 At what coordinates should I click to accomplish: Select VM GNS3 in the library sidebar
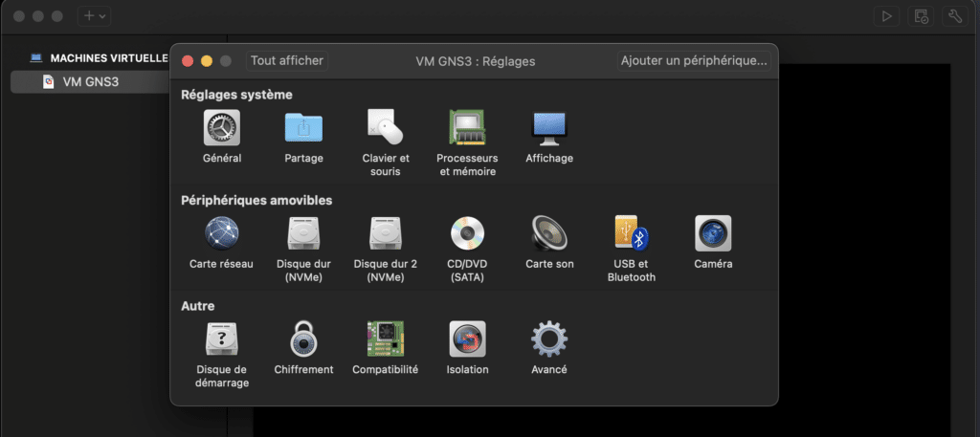pos(90,82)
